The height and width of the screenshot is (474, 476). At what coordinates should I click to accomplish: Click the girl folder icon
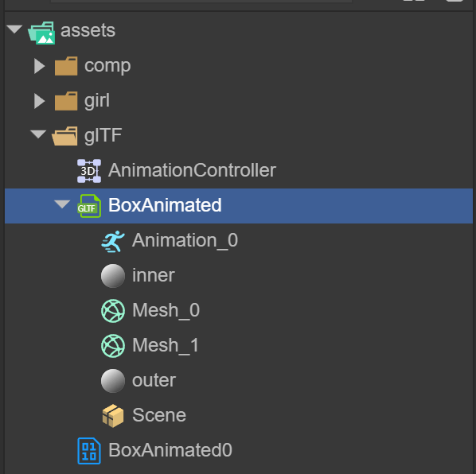(x=66, y=101)
